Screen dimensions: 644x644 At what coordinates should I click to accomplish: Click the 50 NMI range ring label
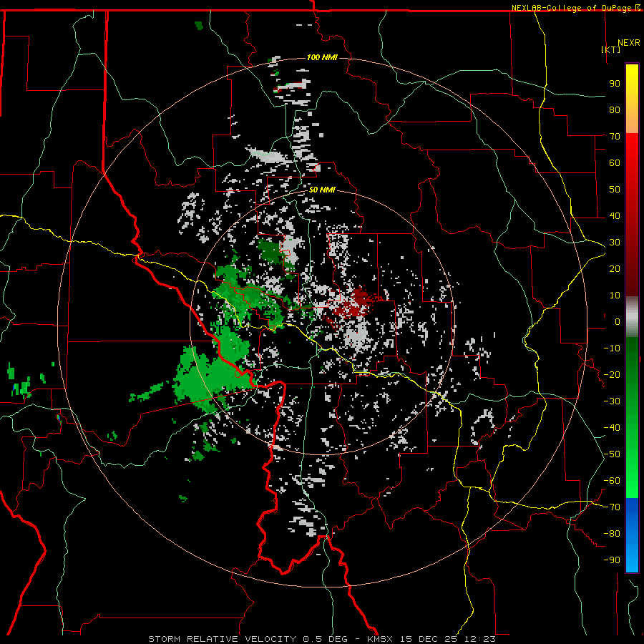pos(322,190)
